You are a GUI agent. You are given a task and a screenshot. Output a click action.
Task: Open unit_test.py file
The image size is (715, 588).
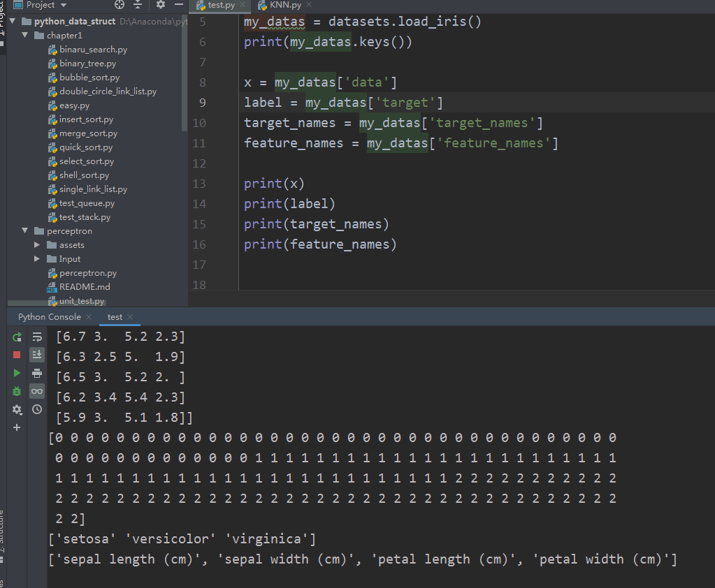[x=82, y=301]
